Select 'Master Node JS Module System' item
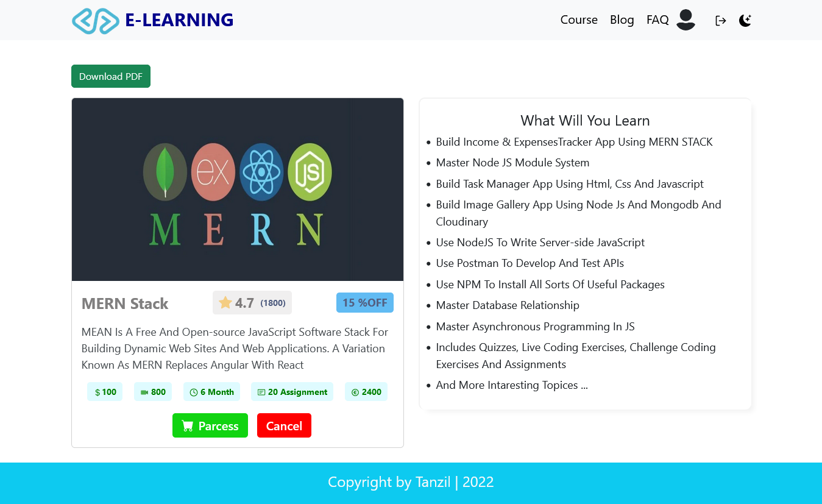Screen dimensions: 822x504 point(512,163)
